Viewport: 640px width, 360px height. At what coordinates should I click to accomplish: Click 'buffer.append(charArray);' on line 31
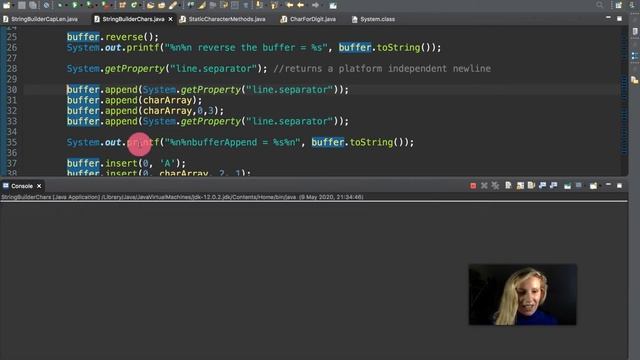134,100
